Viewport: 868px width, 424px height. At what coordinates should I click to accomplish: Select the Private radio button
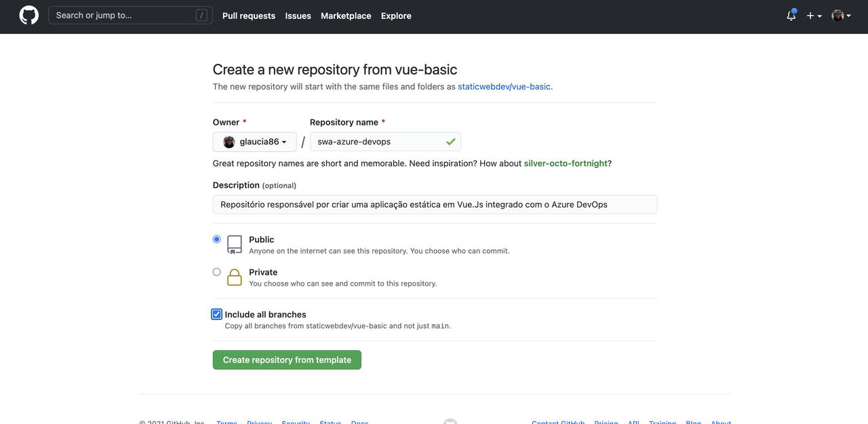217,272
